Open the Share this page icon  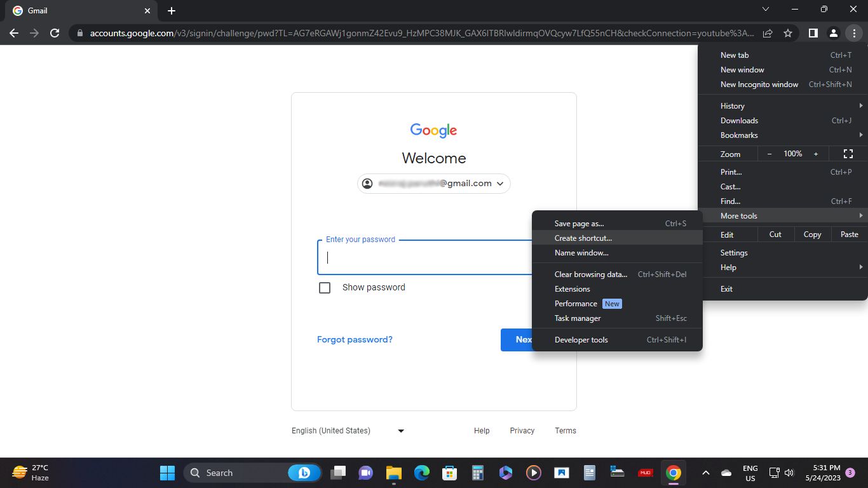point(767,33)
